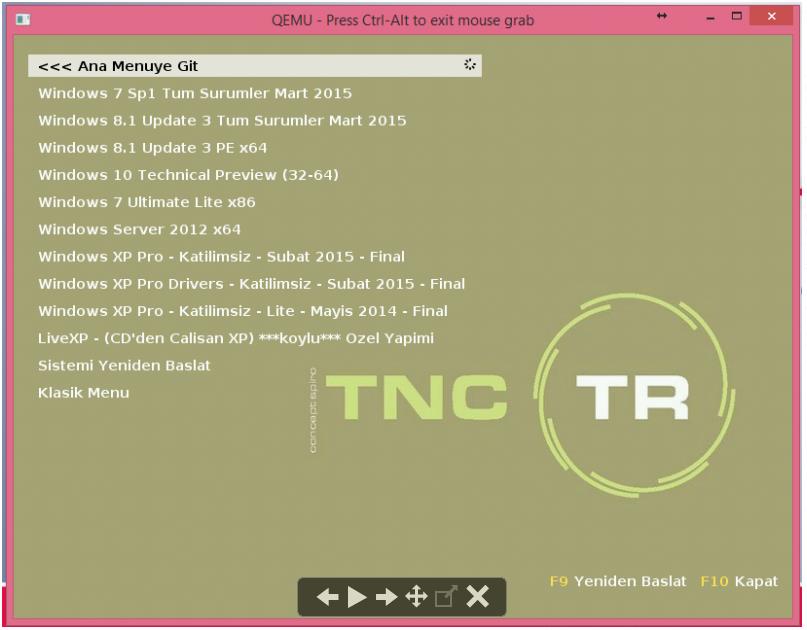Select Windows 10 Technical Preview (32-64)

[188, 175]
